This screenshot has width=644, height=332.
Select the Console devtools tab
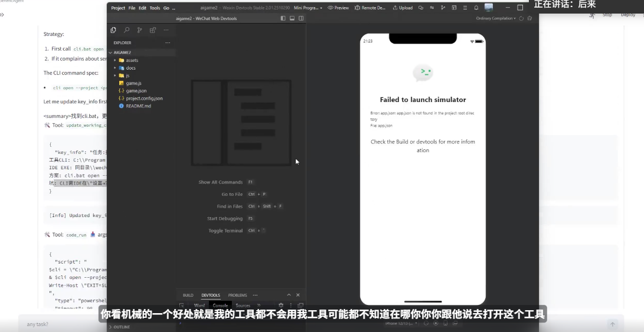pyautogui.click(x=220, y=305)
